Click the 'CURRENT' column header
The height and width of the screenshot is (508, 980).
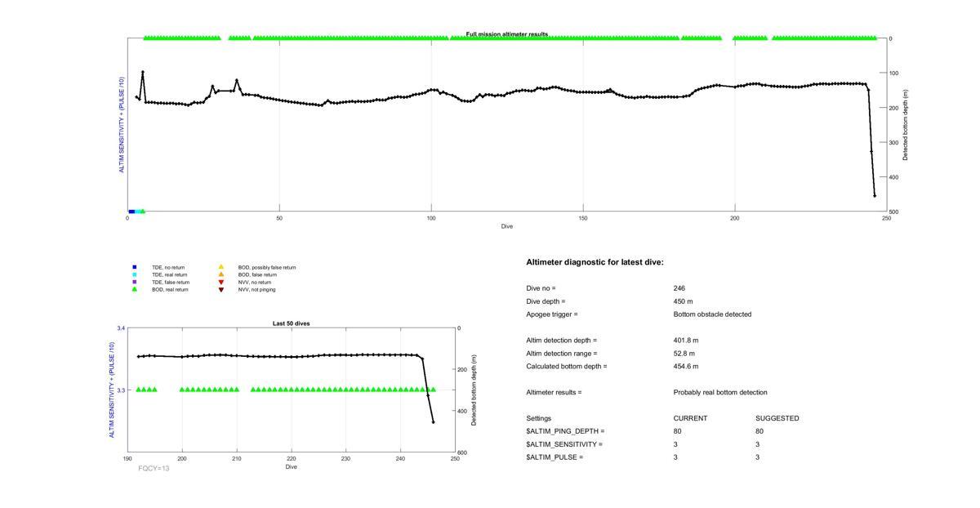tap(691, 418)
